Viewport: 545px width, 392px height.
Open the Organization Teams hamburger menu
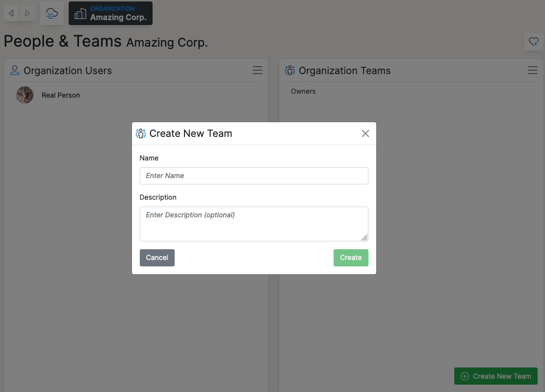pyautogui.click(x=533, y=70)
